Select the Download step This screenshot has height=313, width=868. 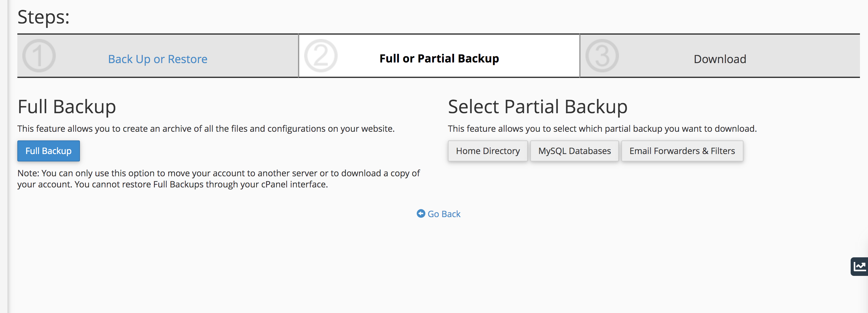click(x=720, y=59)
